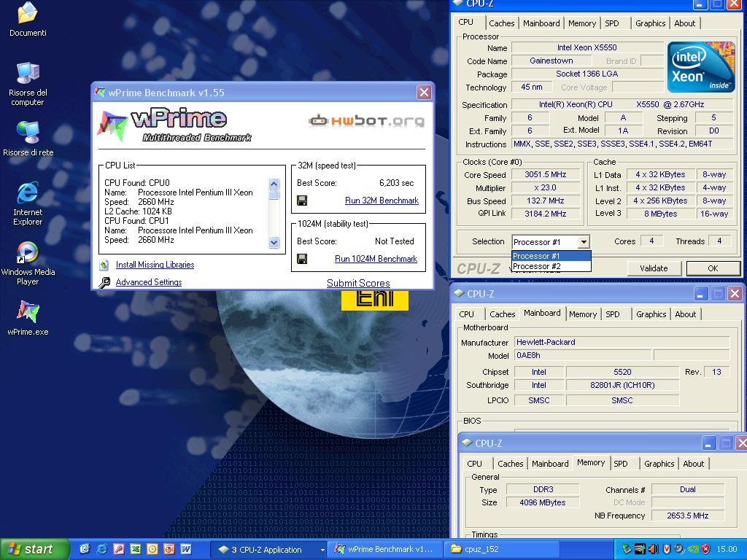Close the wPrime Benchmark window

tap(424, 93)
